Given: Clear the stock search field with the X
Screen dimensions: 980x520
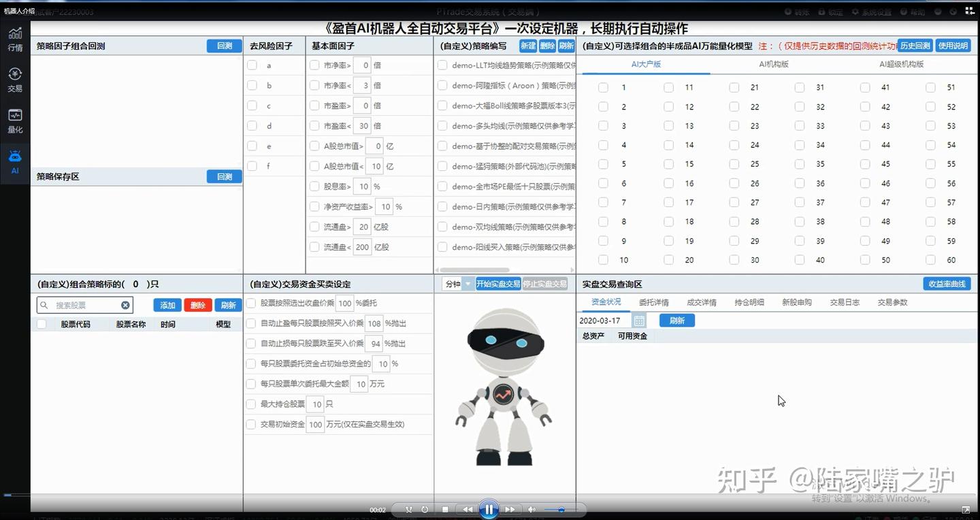Looking at the screenshot, I should coord(125,305).
